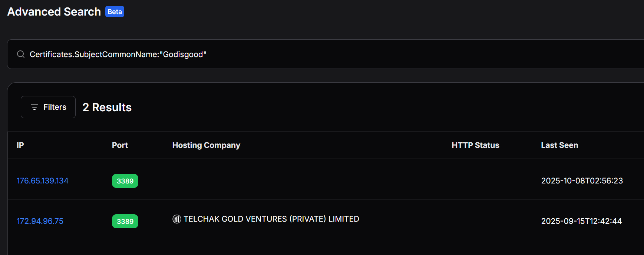This screenshot has height=255, width=644.
Task: Click the 2025-09-15T12:42:44 last seen timestamp
Action: [x=581, y=221]
